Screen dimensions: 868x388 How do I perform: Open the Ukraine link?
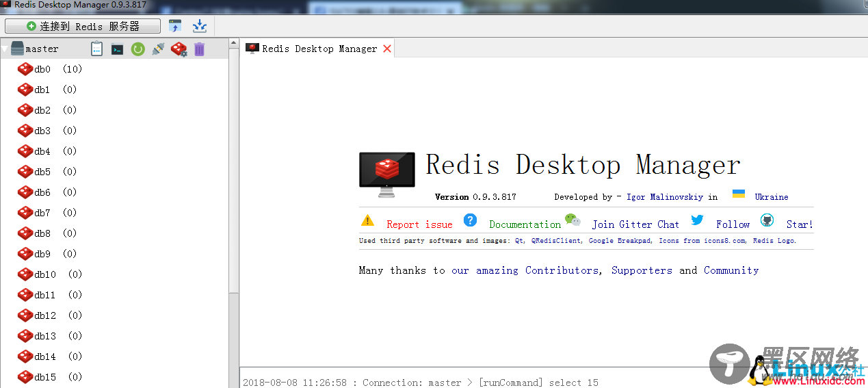tap(772, 197)
